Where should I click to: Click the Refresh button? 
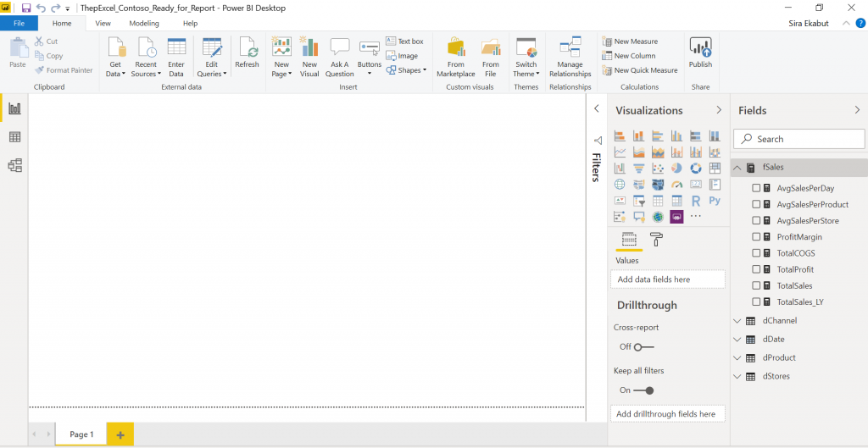pos(247,53)
